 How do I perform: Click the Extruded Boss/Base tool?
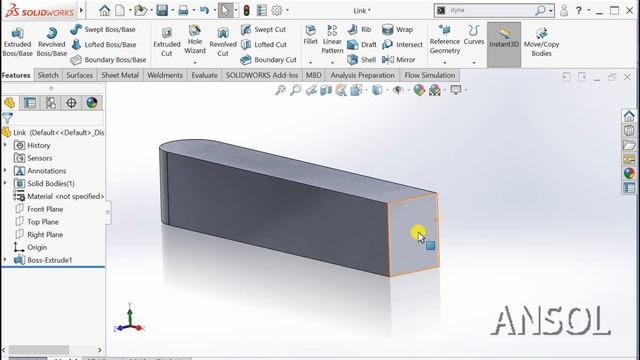pyautogui.click(x=17, y=42)
